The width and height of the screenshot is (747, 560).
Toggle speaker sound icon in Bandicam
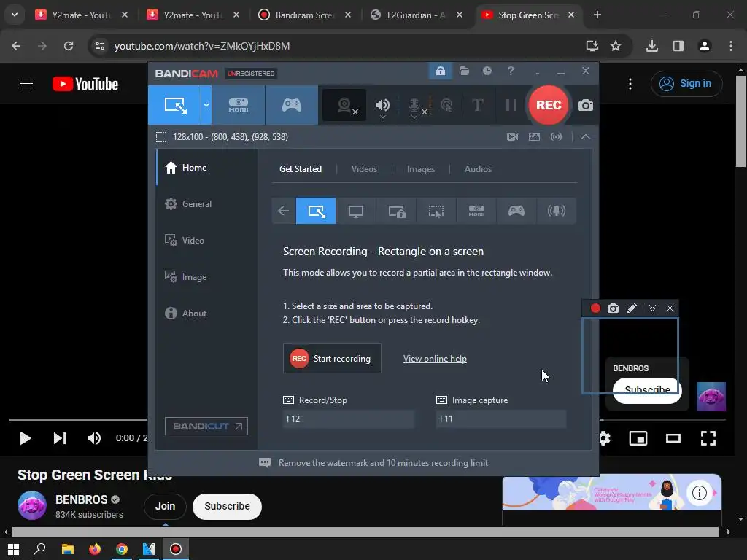coord(382,105)
